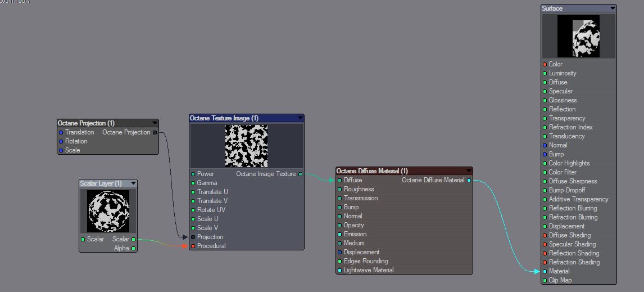
Task: Collapse the Octane Texture Image node arrow
Action: click(x=300, y=118)
